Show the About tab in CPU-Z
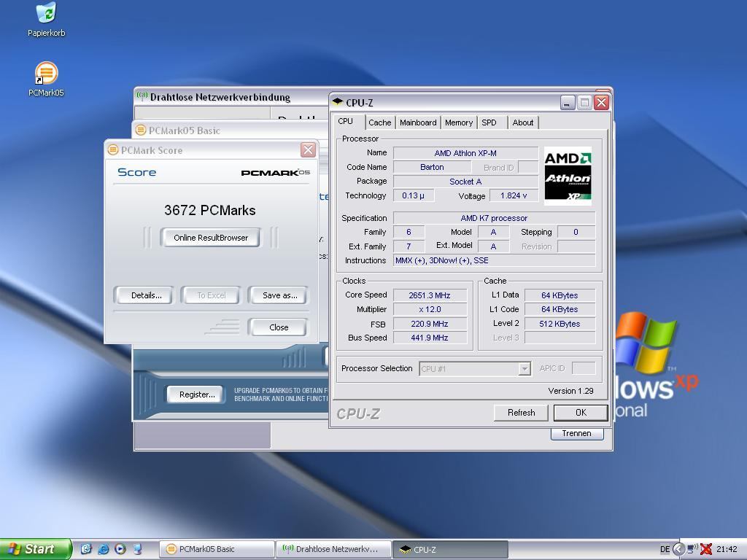The width and height of the screenshot is (747, 560). tap(522, 122)
